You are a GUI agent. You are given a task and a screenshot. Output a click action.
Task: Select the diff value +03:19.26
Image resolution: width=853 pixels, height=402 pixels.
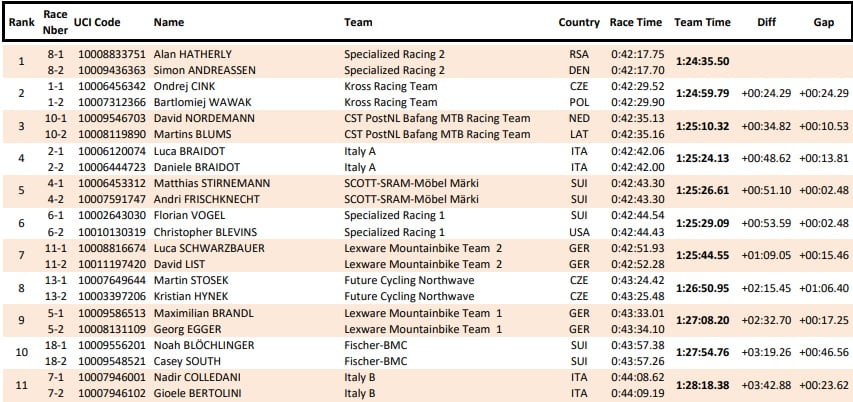click(x=766, y=353)
